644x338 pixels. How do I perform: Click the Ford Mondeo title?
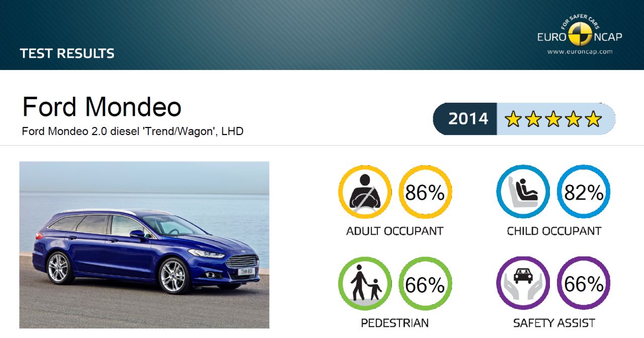coord(102,106)
